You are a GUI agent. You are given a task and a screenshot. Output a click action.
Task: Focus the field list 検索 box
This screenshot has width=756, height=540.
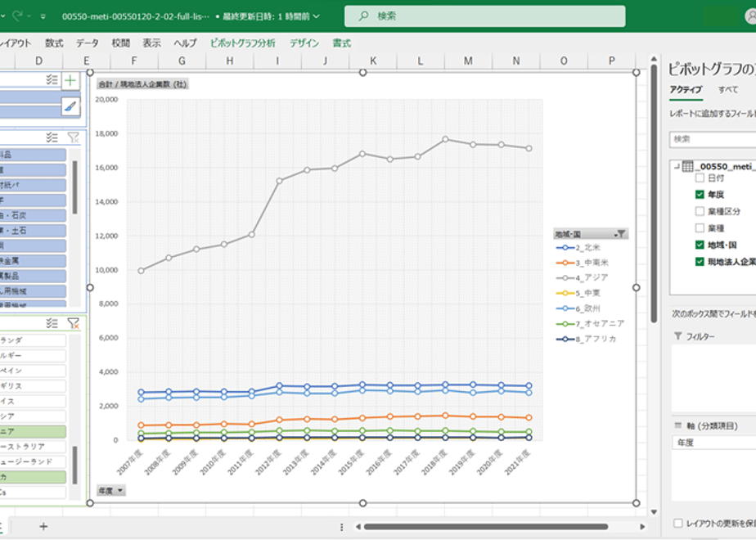[x=713, y=139]
